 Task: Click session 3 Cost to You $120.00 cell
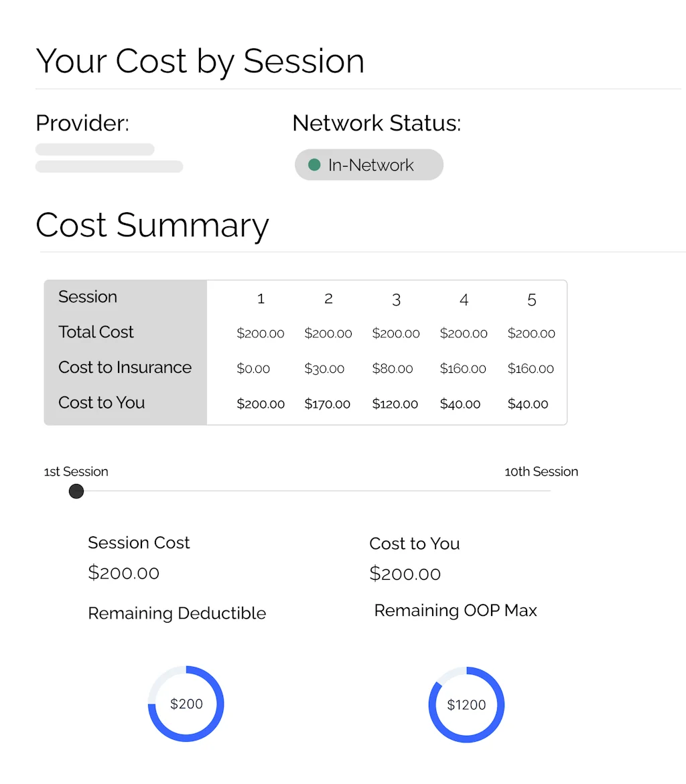tap(395, 404)
